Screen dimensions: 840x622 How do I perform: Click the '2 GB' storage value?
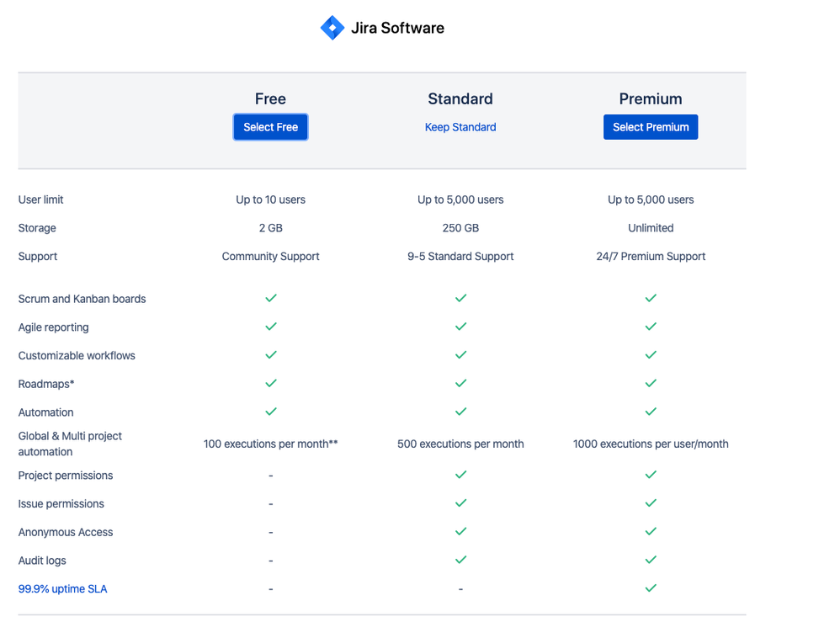(270, 228)
